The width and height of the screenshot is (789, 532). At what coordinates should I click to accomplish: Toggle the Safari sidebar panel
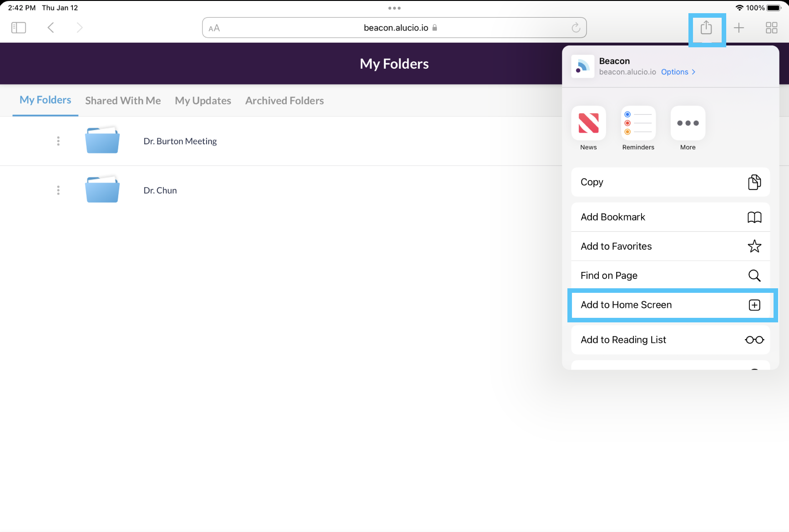[19, 28]
